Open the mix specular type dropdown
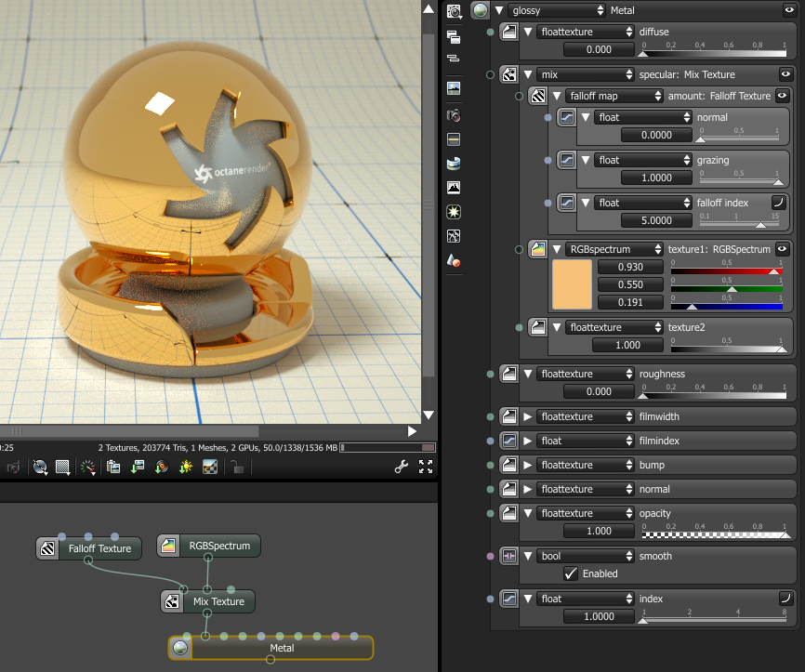The width and height of the screenshot is (805, 672). click(x=586, y=74)
